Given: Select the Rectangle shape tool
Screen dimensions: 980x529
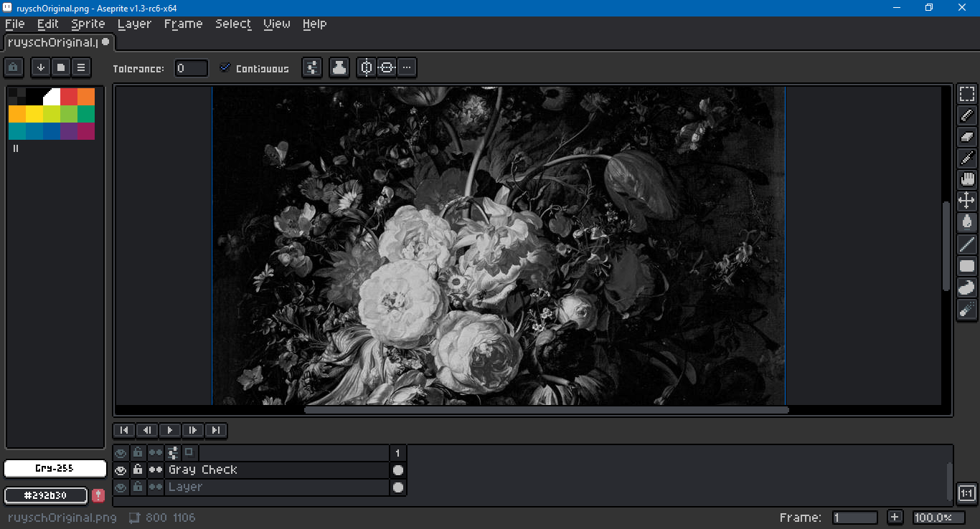Looking at the screenshot, I should point(967,266).
